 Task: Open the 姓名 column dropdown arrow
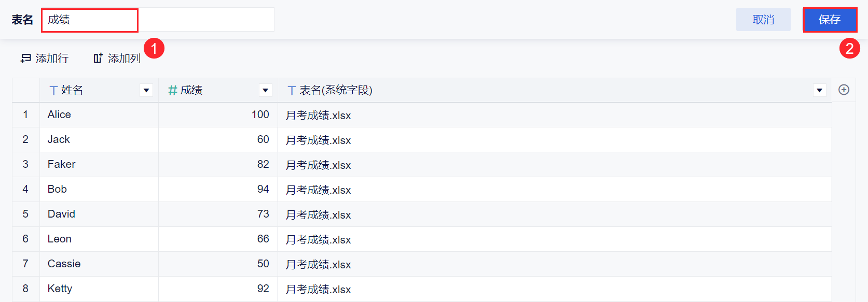[x=146, y=90]
